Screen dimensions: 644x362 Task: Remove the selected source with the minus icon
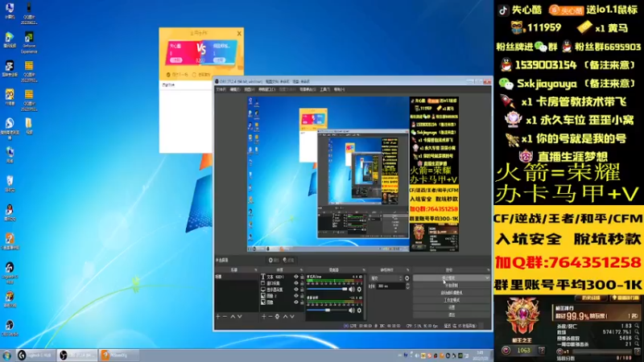click(270, 316)
